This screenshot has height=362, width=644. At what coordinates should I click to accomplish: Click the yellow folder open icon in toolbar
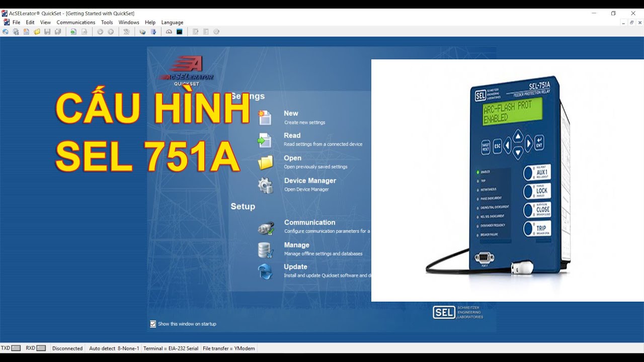coord(37,32)
